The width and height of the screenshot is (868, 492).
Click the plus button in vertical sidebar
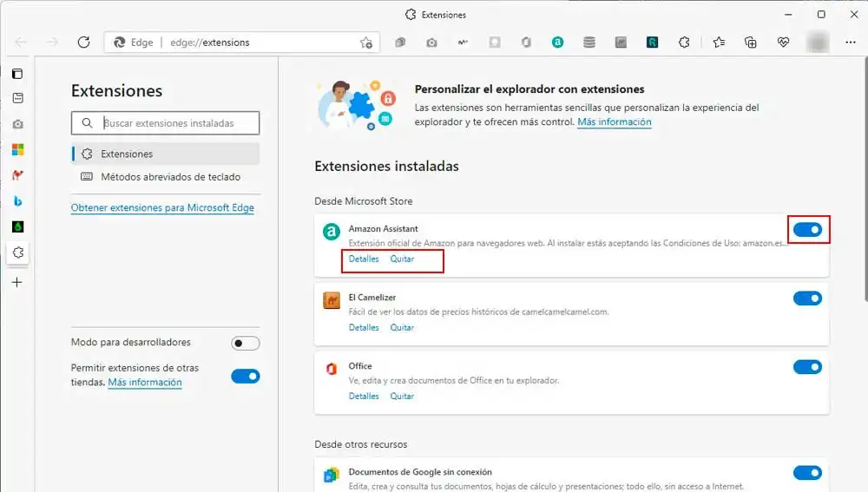[17, 282]
